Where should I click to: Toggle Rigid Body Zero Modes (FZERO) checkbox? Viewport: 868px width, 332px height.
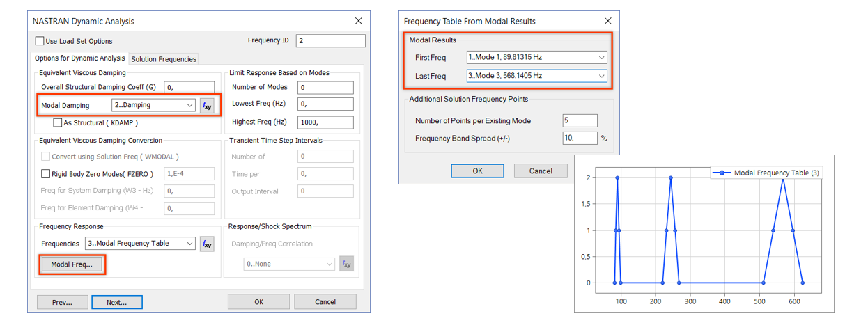click(x=46, y=174)
